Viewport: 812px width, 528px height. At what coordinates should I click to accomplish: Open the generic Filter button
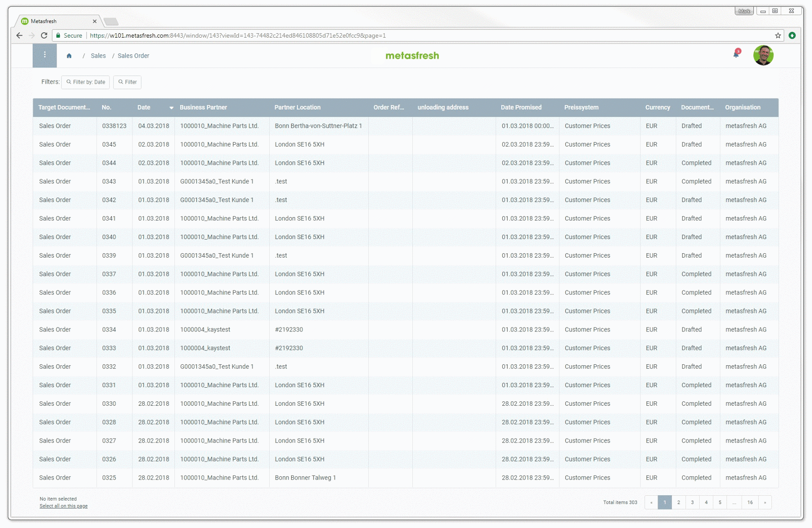tap(128, 82)
